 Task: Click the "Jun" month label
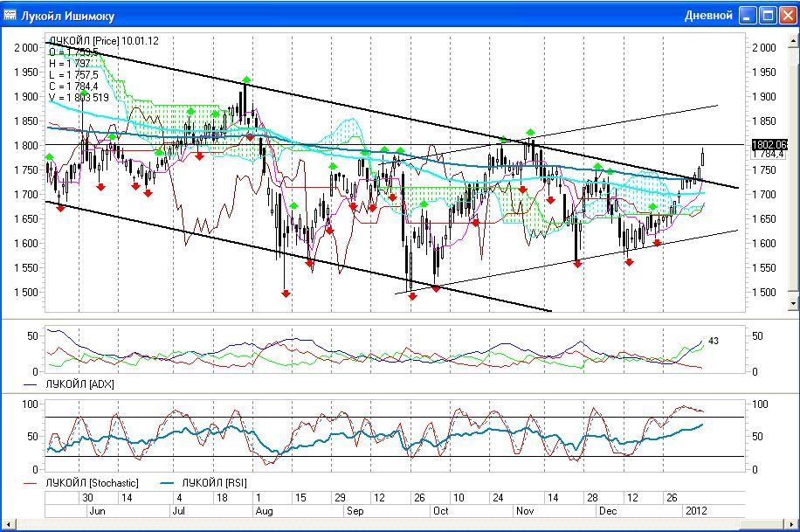pyautogui.click(x=97, y=511)
